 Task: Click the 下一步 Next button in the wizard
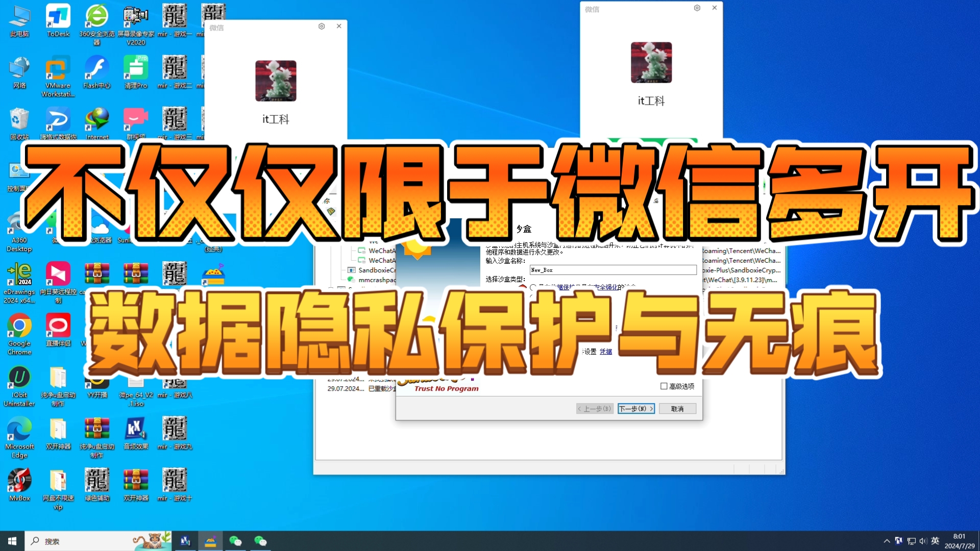point(635,408)
